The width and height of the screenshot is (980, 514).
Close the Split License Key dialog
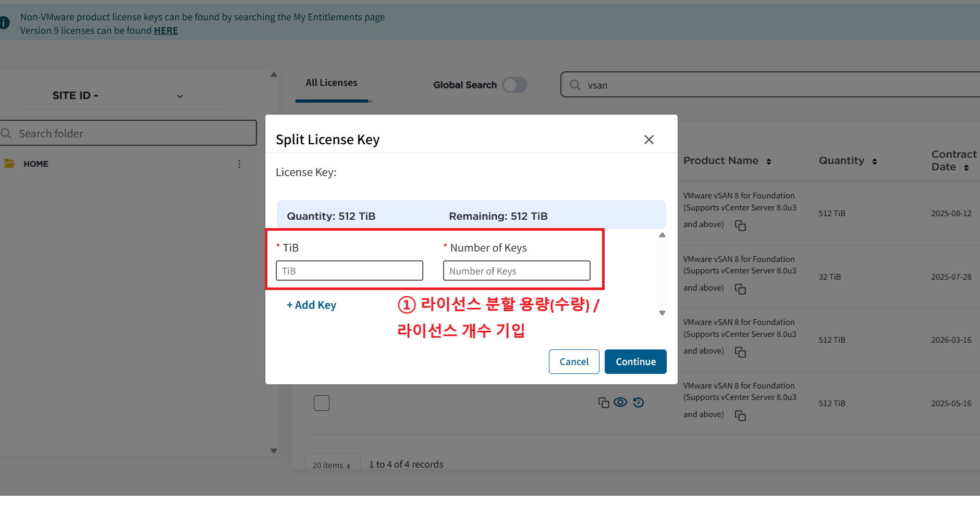coord(648,140)
